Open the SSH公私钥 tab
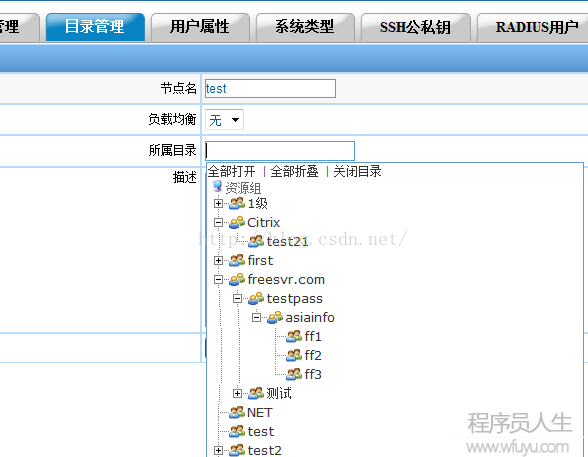Image resolution: width=588 pixels, height=457 pixels. [415, 27]
